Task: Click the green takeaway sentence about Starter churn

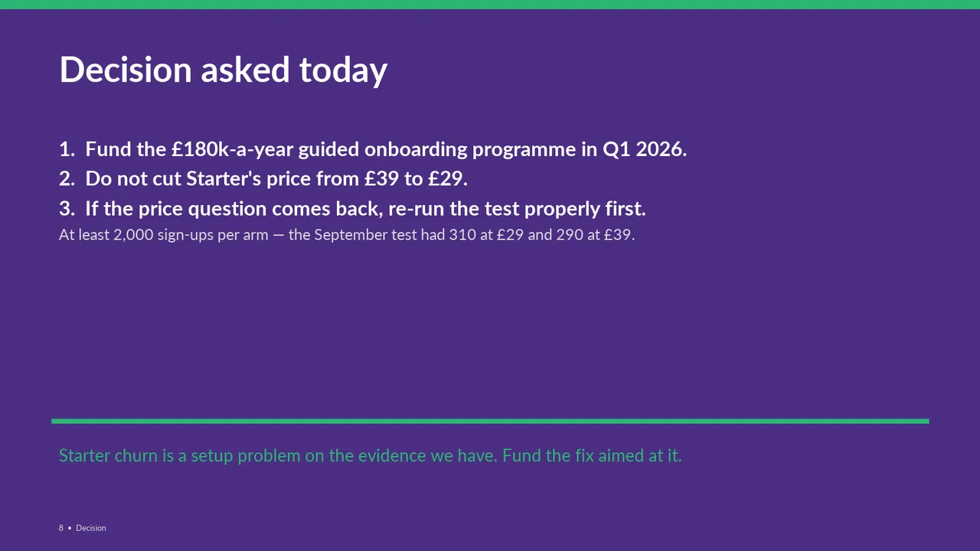Action: point(370,456)
